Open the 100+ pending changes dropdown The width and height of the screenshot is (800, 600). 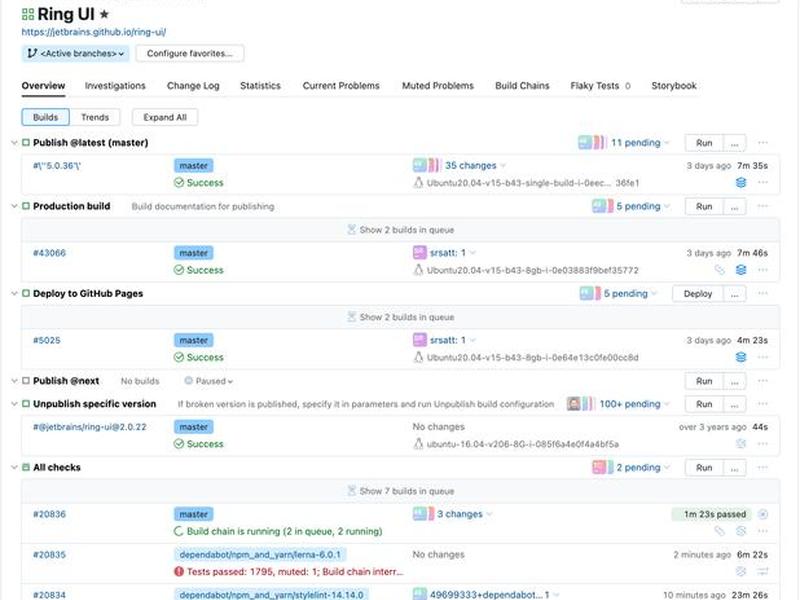coord(634,404)
